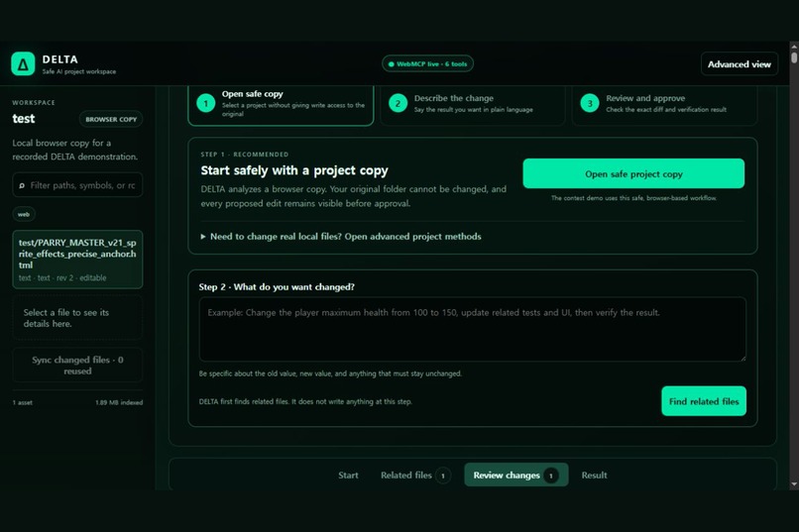Click the 'Safe AI project workspace' subtitle

click(79, 71)
